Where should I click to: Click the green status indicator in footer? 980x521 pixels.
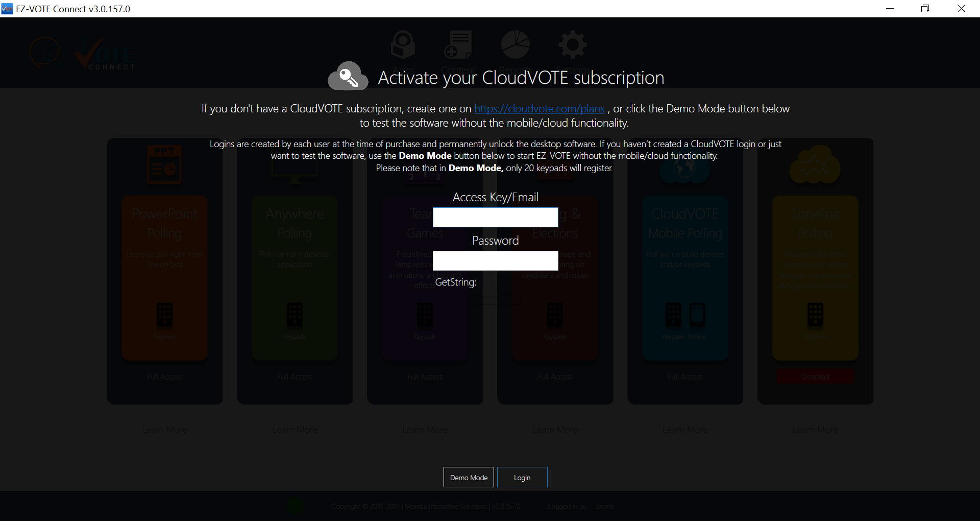point(295,506)
